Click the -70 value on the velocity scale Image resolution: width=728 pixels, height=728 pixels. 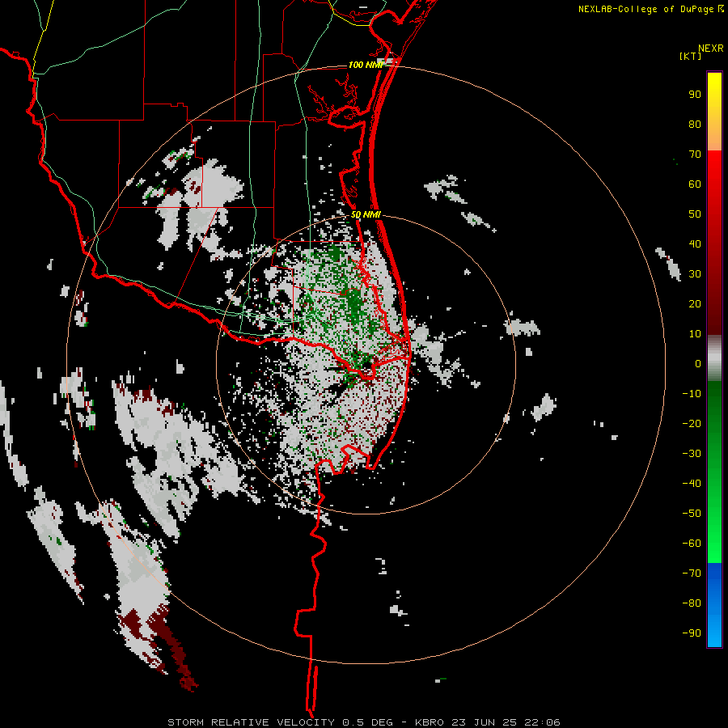point(692,574)
